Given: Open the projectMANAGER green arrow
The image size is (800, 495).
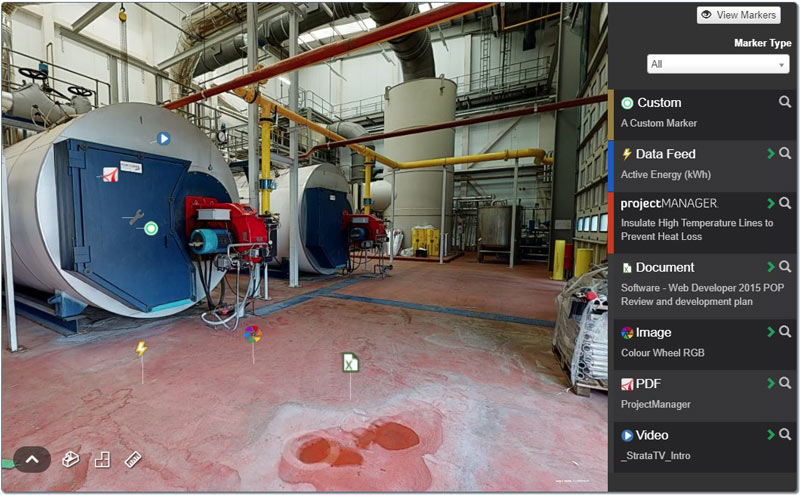Looking at the screenshot, I should point(770,203).
